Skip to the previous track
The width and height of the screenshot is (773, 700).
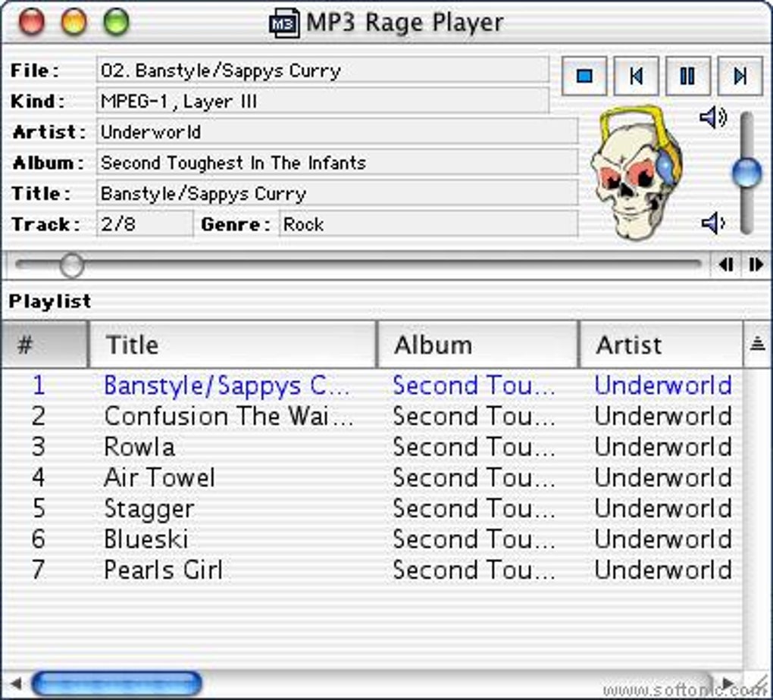click(636, 76)
